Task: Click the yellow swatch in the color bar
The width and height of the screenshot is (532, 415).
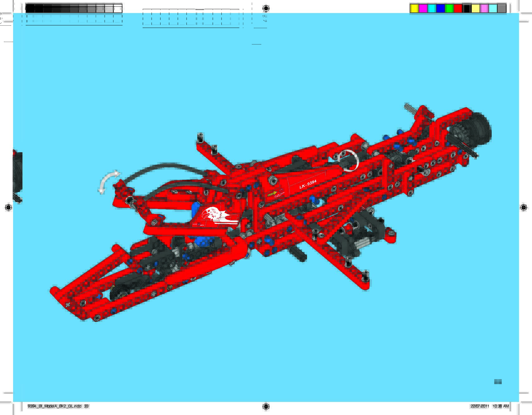Action: (x=414, y=8)
